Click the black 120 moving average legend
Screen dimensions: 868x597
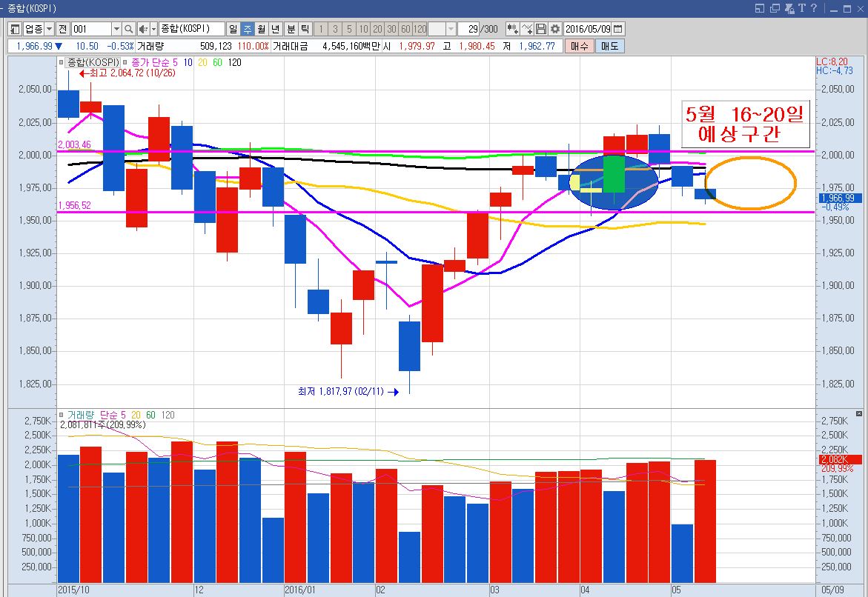(235, 62)
